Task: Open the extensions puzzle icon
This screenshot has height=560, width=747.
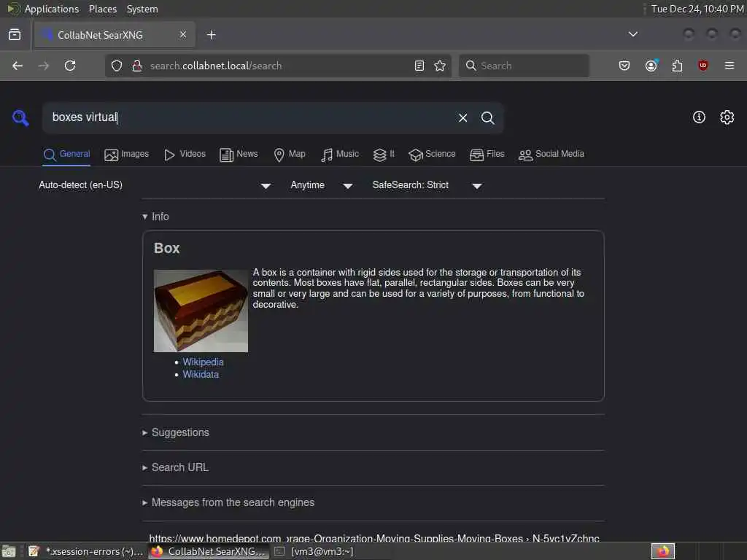Action: click(x=677, y=66)
